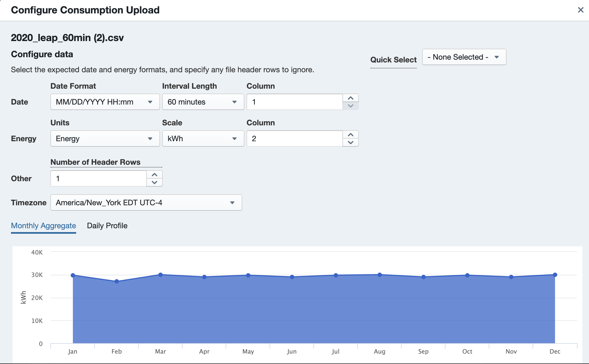Click the Quick Select label
Viewport: 589px width, 364px height.
tap(393, 60)
